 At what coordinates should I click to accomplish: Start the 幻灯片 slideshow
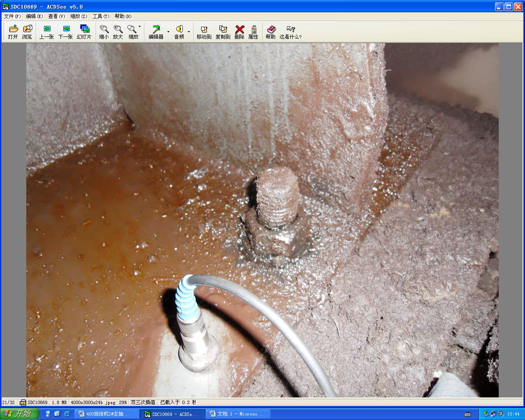click(84, 32)
